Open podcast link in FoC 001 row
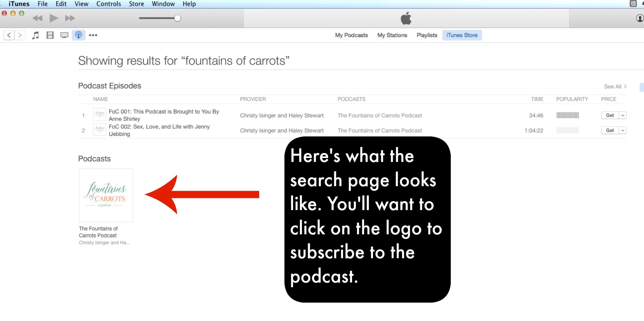 (x=380, y=115)
